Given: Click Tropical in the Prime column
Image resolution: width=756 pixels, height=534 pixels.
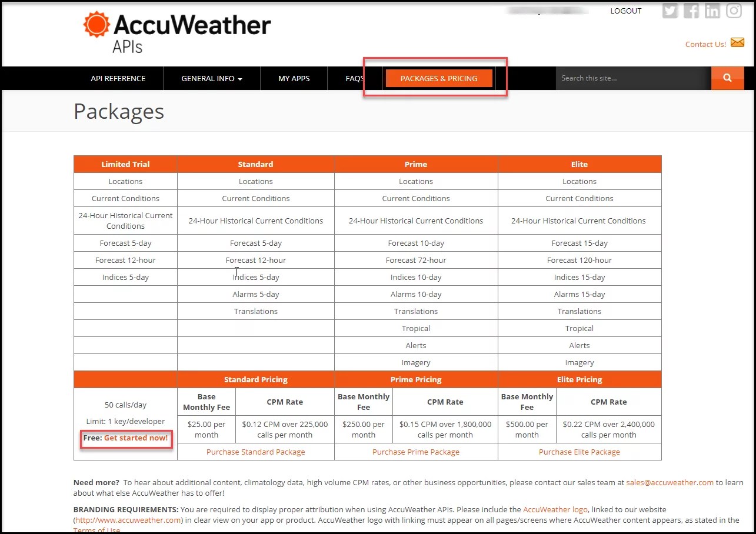Looking at the screenshot, I should click(416, 328).
